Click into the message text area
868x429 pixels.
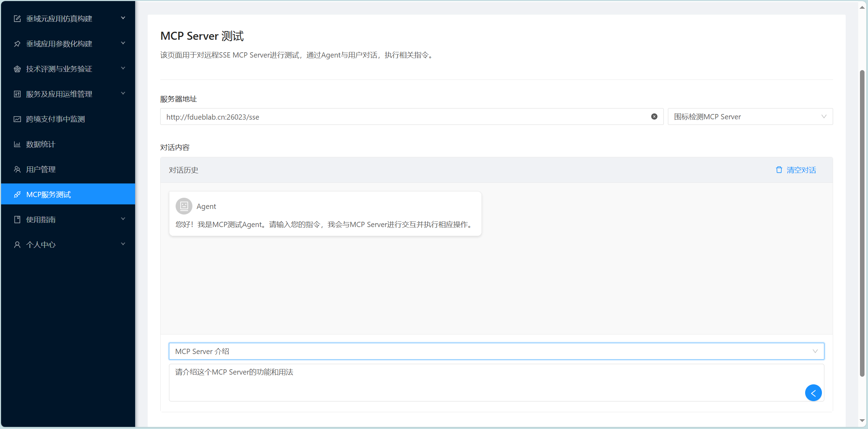496,383
